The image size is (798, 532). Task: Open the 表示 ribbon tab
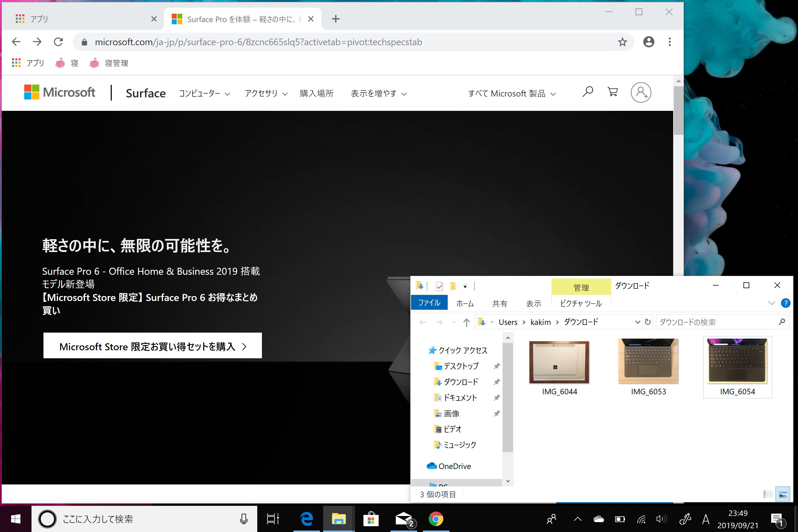(x=533, y=303)
